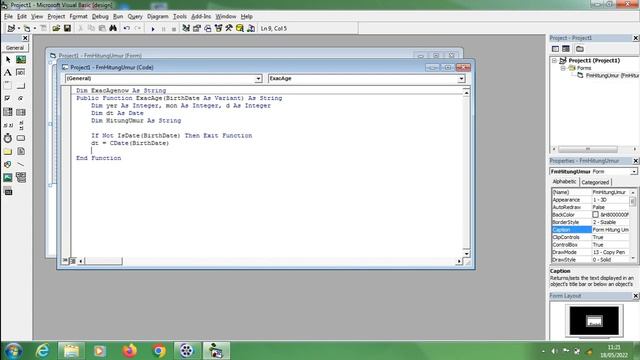Undo the last edit
Viewport: 640px width, 360px height.
127,28
